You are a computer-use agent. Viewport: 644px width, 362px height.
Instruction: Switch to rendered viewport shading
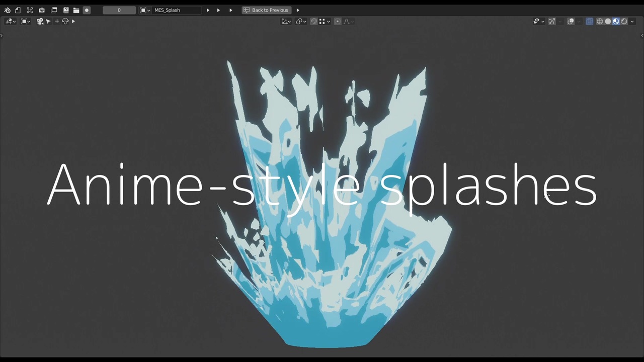point(624,21)
